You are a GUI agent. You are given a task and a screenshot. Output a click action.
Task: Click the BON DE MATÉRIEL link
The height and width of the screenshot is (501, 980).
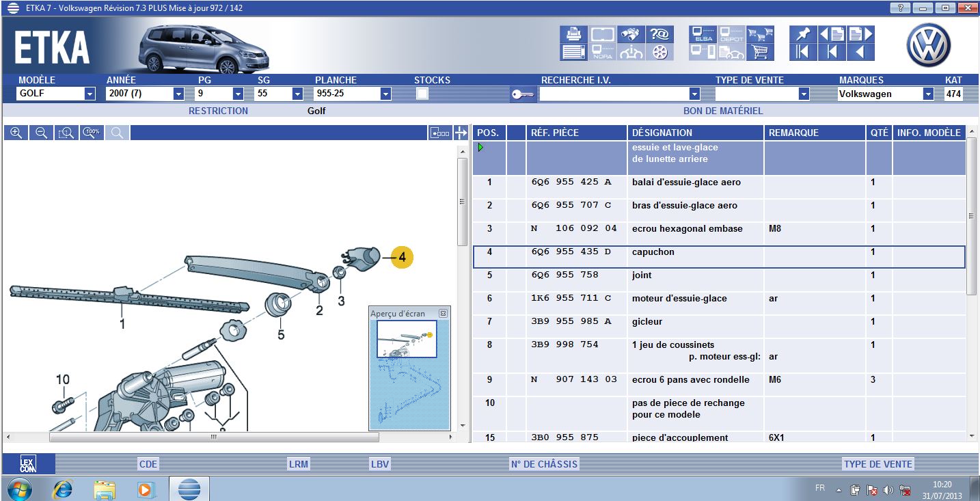[723, 111]
